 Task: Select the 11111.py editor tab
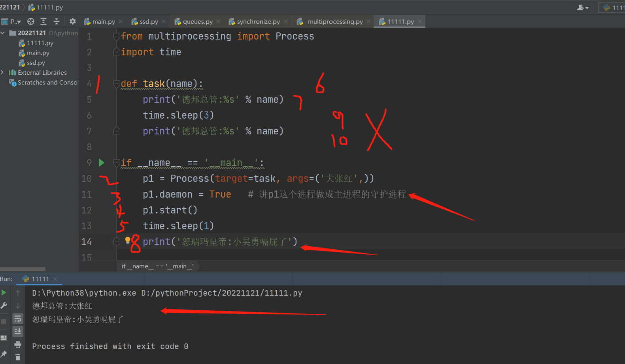400,21
